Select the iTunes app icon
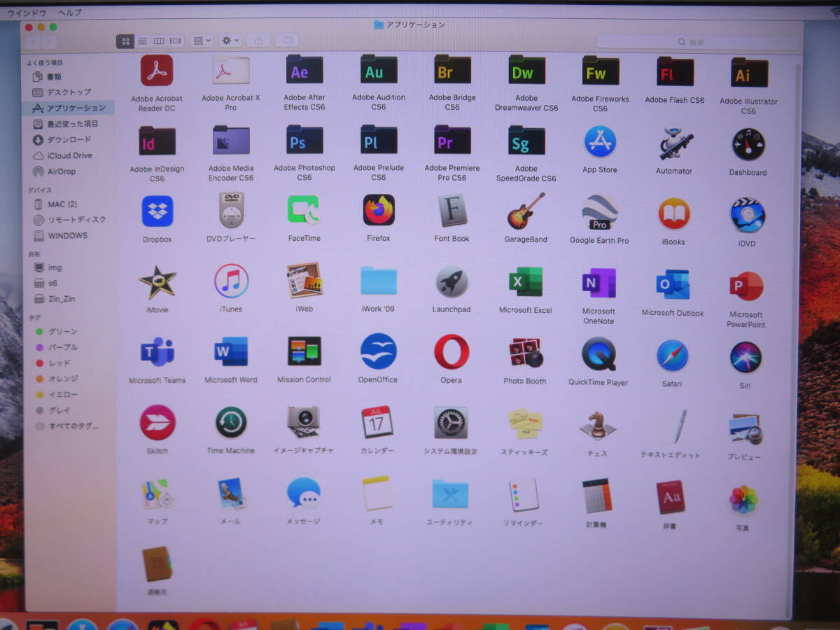The height and width of the screenshot is (630, 840). click(231, 281)
